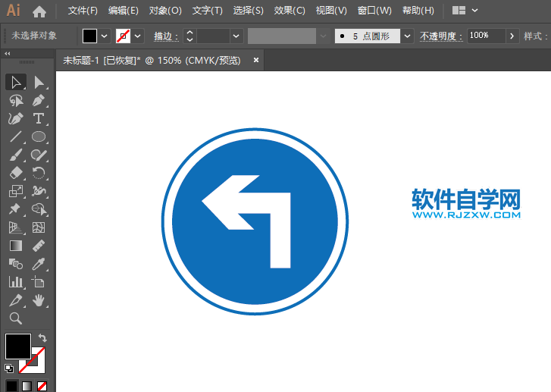Pick the Curvature tool

pyautogui.click(x=16, y=118)
